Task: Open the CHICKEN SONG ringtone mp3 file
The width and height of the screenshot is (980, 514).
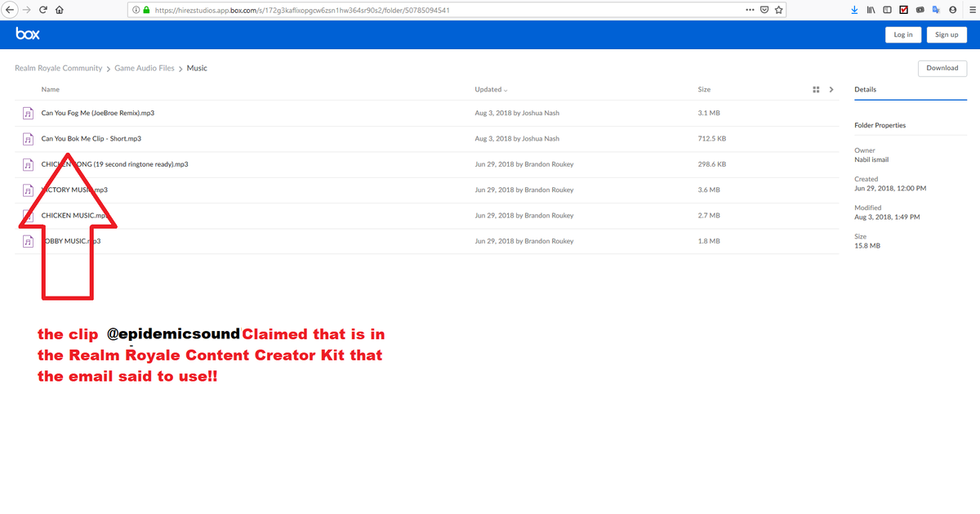Action: (x=115, y=164)
